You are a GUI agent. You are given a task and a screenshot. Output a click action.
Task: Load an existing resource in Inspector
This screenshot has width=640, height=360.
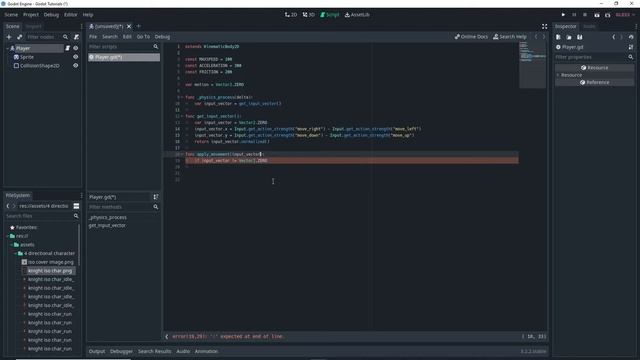click(569, 37)
